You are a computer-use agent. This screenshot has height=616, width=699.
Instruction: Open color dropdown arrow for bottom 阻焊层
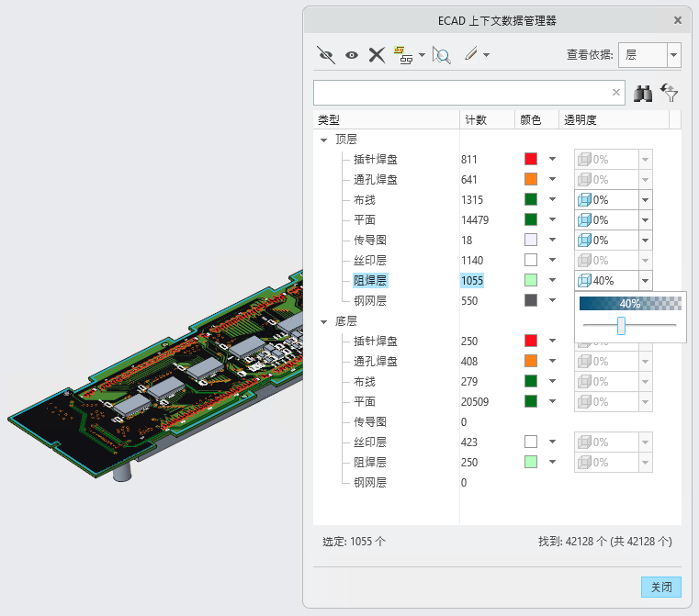(552, 462)
